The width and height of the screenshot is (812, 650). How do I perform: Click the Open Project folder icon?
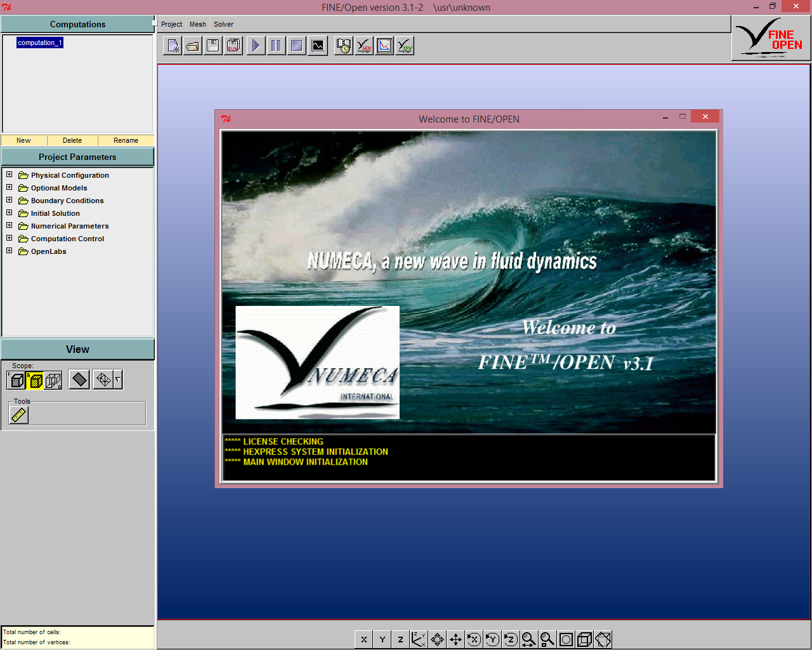click(x=193, y=46)
